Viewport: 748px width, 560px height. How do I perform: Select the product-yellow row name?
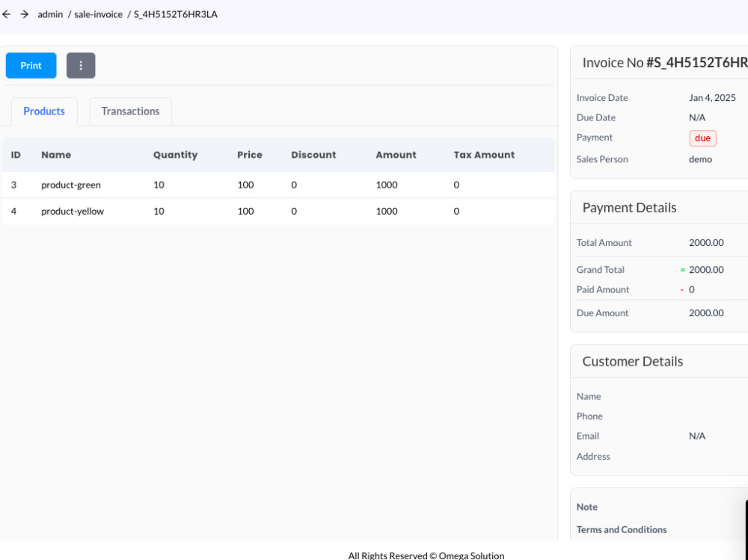pos(72,211)
